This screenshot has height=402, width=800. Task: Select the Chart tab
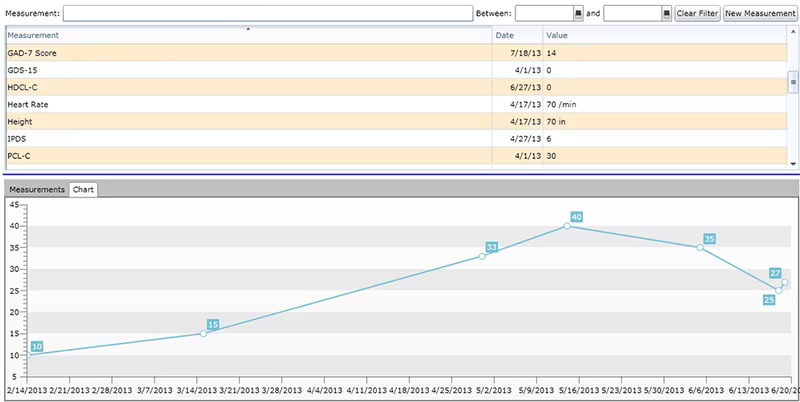[x=83, y=189]
